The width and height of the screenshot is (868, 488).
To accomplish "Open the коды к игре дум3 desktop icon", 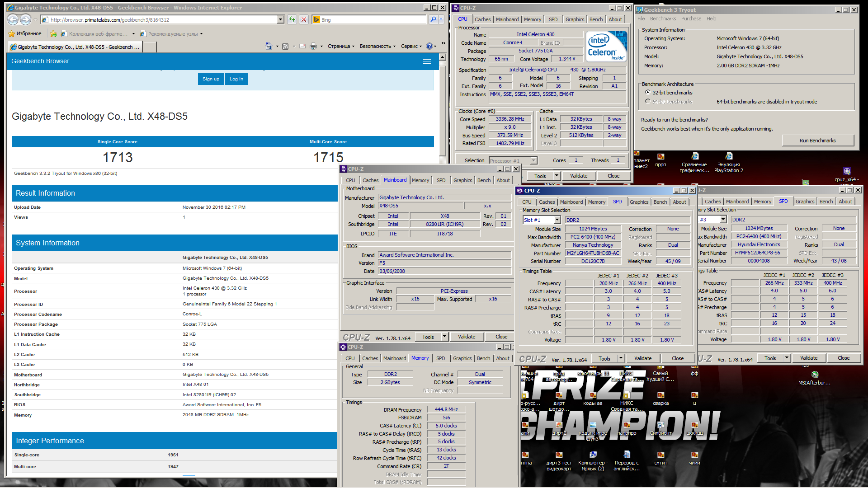I will [593, 431].
